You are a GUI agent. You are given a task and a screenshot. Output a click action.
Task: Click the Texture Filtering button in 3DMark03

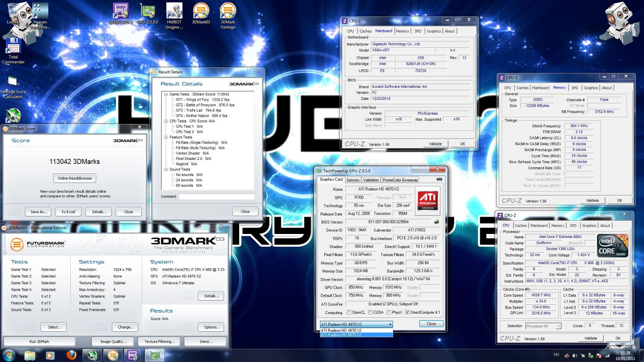pos(160,341)
